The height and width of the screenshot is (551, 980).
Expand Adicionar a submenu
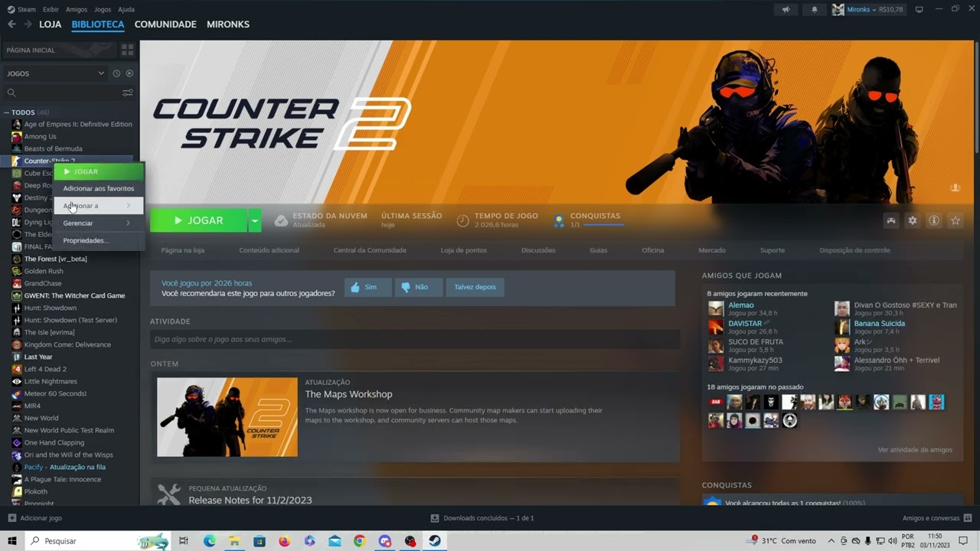[98, 205]
